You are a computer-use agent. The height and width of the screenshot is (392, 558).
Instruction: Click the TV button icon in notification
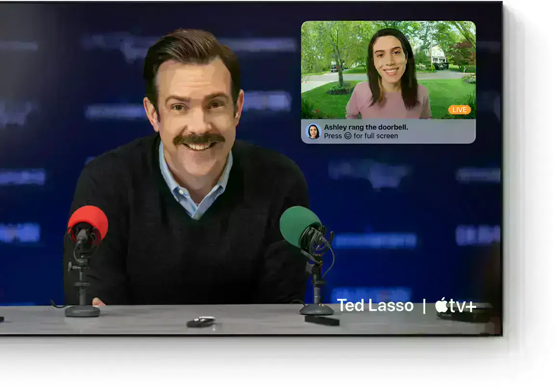(348, 136)
